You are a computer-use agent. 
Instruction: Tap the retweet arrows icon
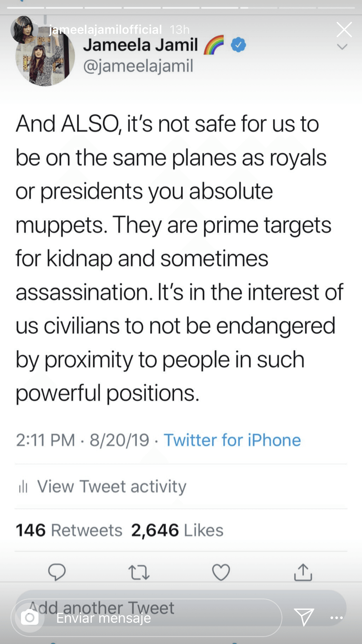click(x=139, y=572)
